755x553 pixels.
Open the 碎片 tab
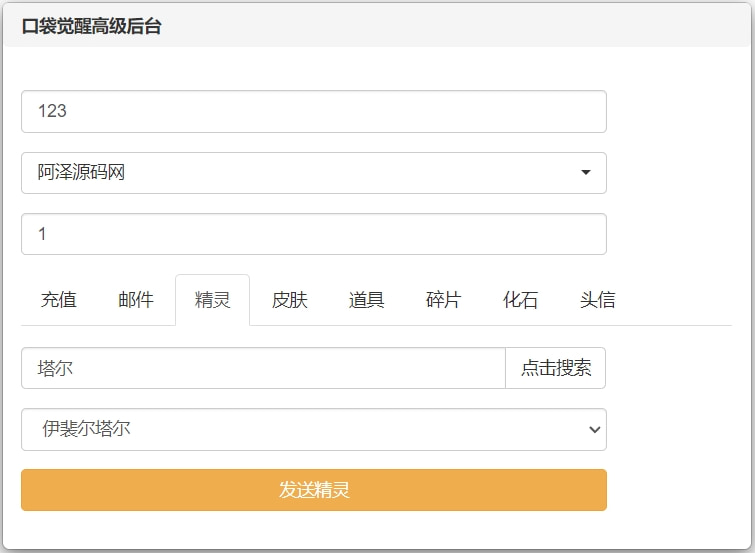(443, 300)
